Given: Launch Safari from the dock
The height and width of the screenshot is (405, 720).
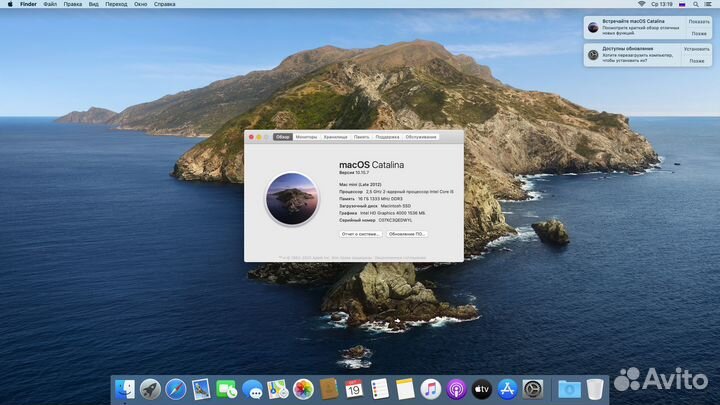Looking at the screenshot, I should [x=176, y=389].
